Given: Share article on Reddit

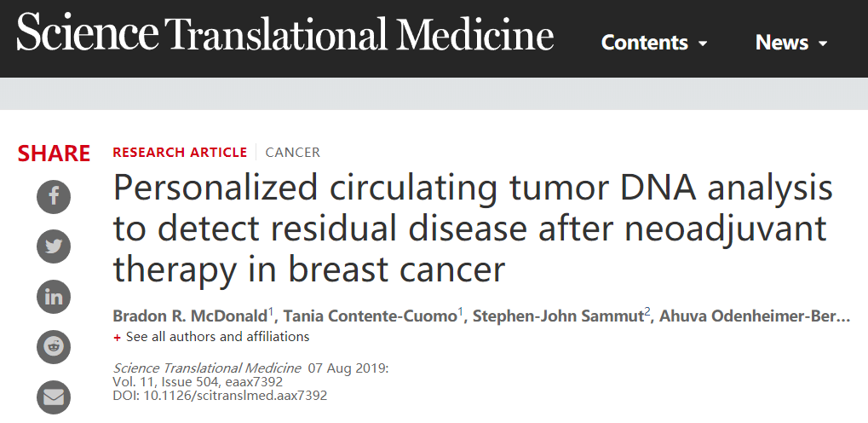Looking at the screenshot, I should [x=54, y=346].
